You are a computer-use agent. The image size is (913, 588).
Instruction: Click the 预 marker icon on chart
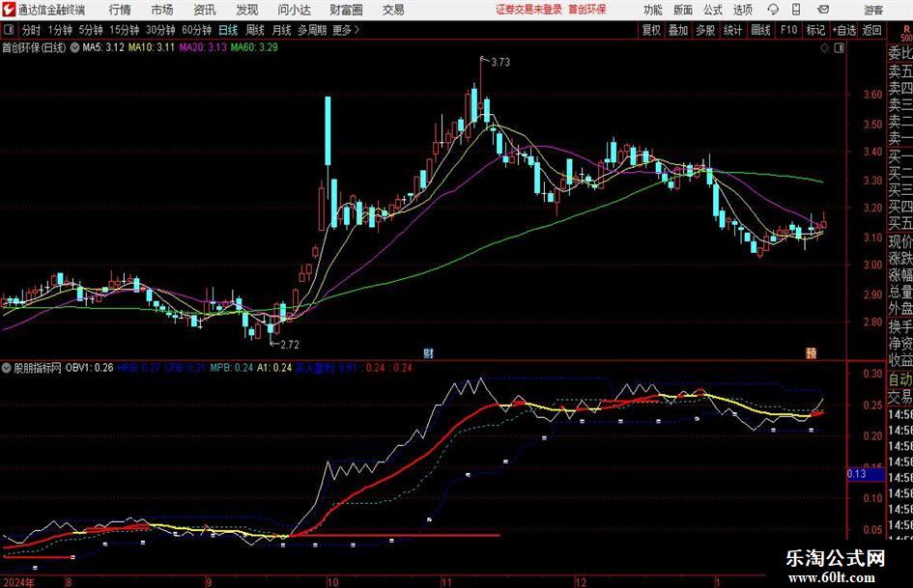tap(811, 353)
